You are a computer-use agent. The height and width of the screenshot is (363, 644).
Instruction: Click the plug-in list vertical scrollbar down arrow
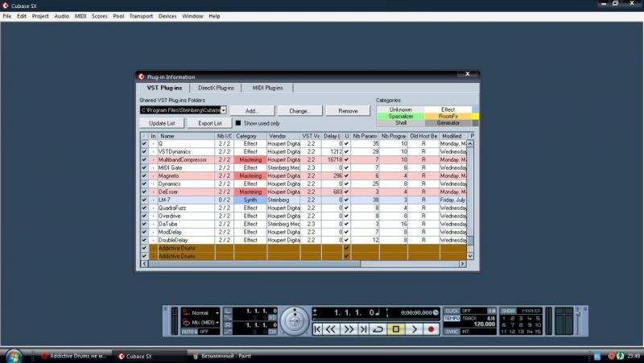[470, 255]
